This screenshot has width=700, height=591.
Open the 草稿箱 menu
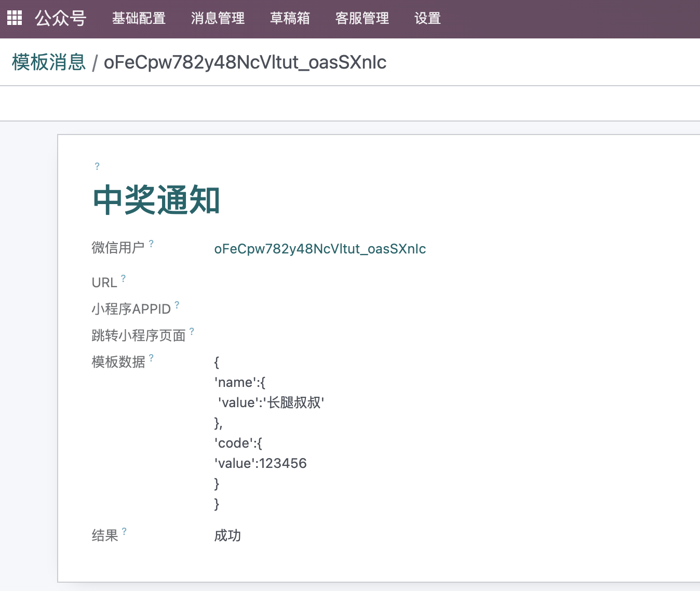click(x=290, y=19)
